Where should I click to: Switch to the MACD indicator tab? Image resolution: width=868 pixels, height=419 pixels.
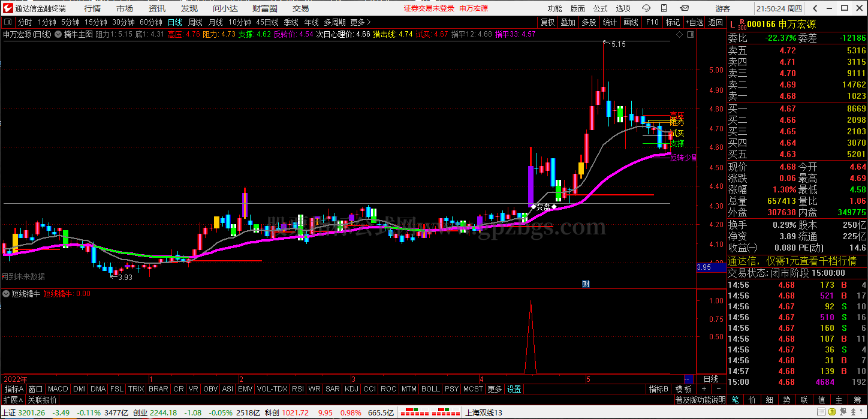[x=58, y=389]
